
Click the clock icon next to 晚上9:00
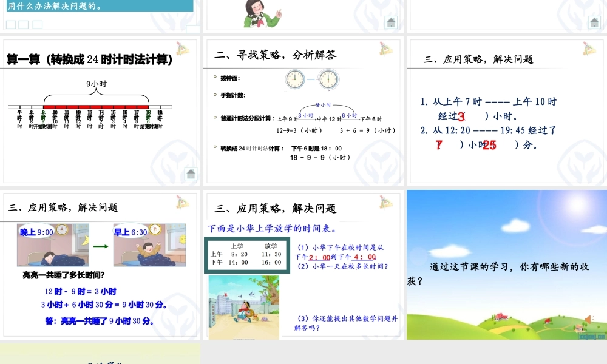(62, 230)
